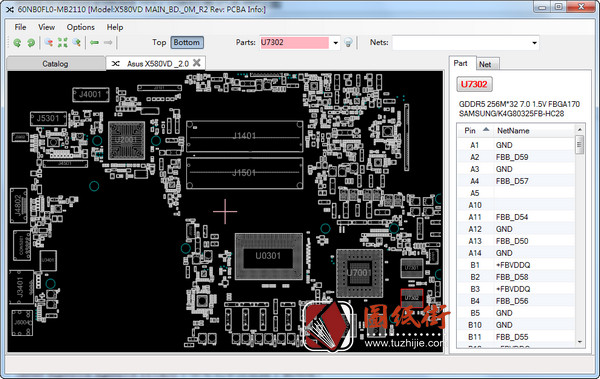Click the app icon in the title bar
This screenshot has height=379, width=600.
[x=10, y=9]
